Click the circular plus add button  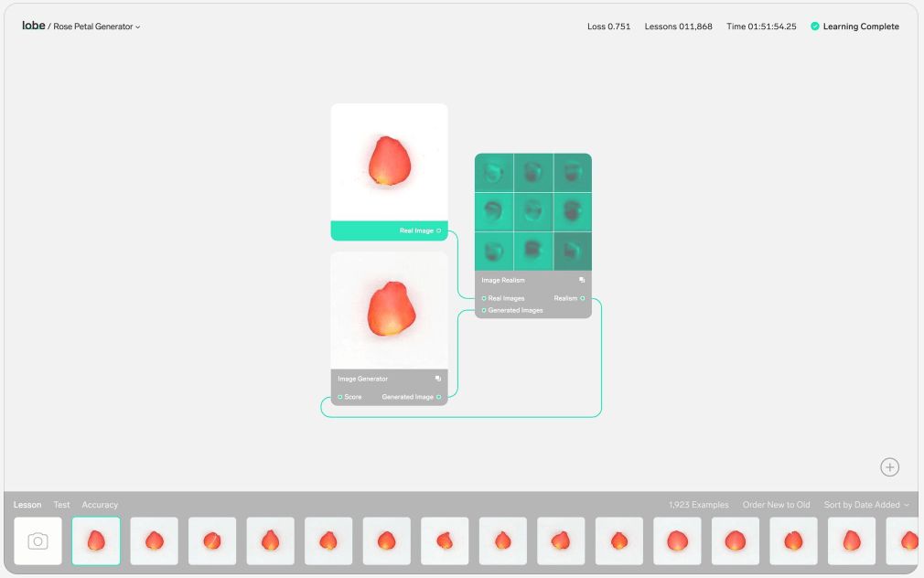pos(889,467)
